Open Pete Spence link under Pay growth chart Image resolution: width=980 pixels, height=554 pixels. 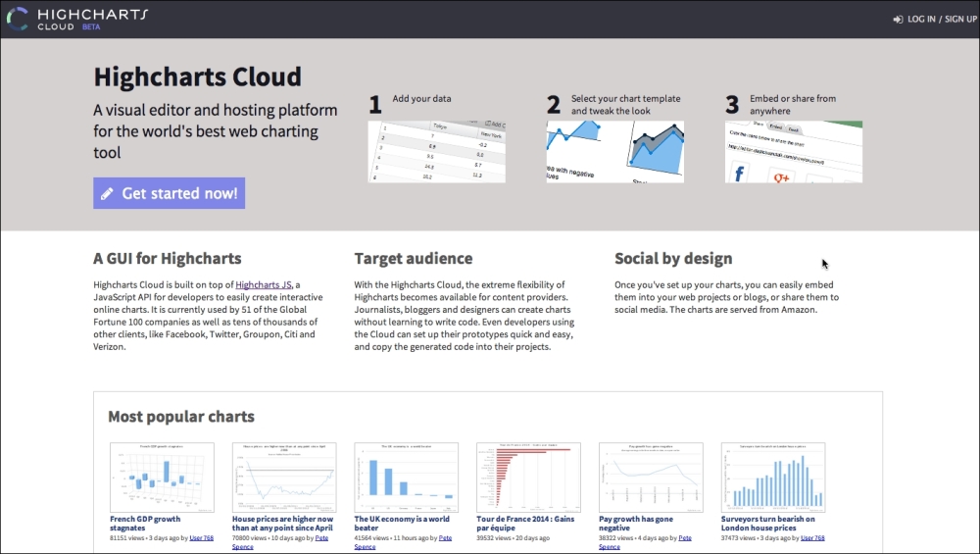click(x=685, y=537)
